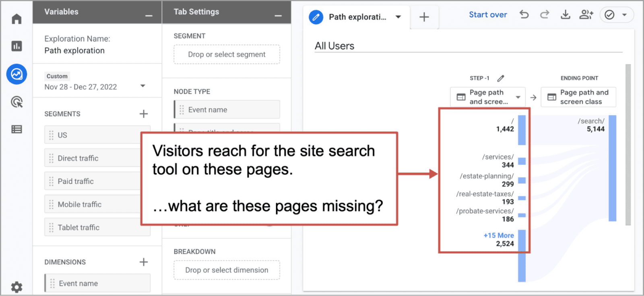
Task: Open Path exploration tab dropdown arrow
Action: coord(398,17)
